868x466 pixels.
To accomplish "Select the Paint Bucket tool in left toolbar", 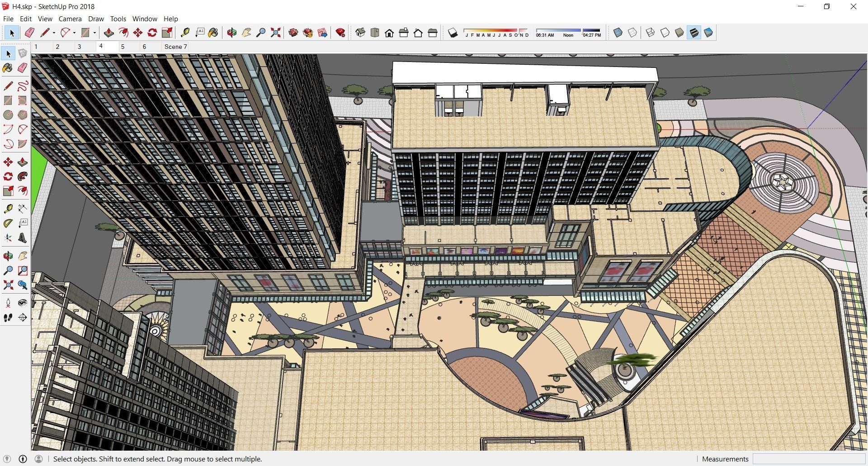I will click(x=8, y=68).
